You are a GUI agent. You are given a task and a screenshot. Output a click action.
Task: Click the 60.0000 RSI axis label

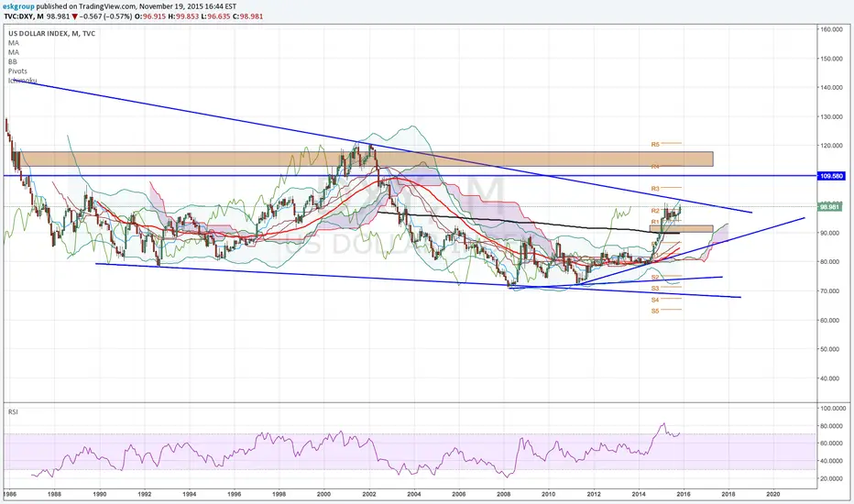coord(833,444)
